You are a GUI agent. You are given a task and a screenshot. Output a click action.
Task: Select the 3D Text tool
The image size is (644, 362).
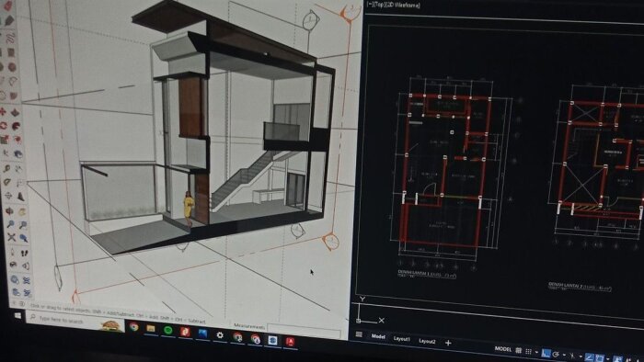coord(21,196)
